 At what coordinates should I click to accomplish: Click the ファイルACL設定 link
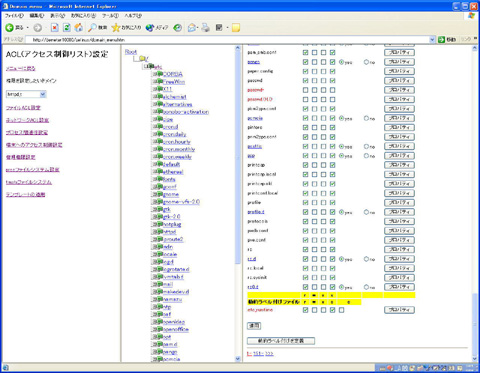click(x=23, y=108)
